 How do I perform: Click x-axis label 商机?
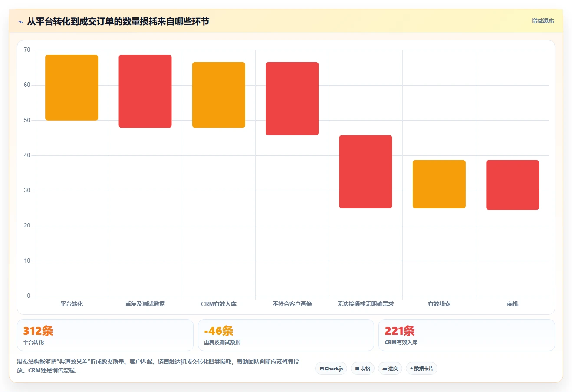(513, 304)
